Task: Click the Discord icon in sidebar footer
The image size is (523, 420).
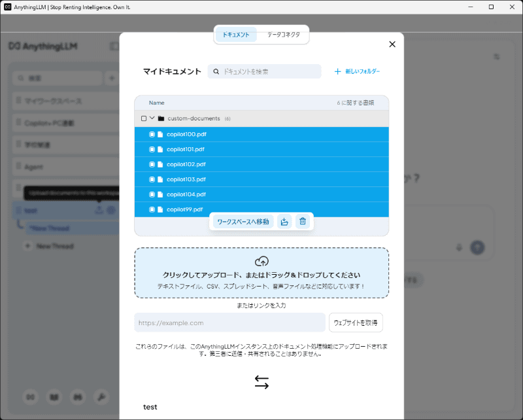Action: coord(78,397)
